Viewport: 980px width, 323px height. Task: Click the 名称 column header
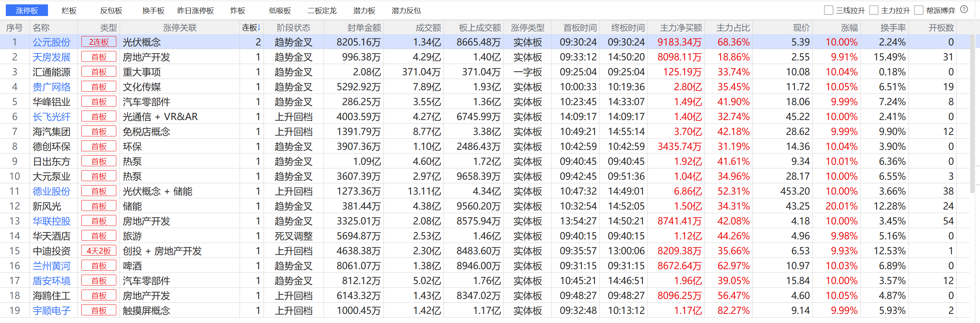click(x=41, y=27)
